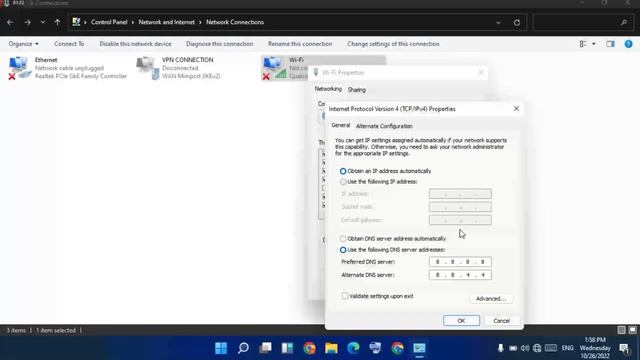Select Use the following DNS server addresses
This screenshot has height=360, width=640.
(343, 249)
